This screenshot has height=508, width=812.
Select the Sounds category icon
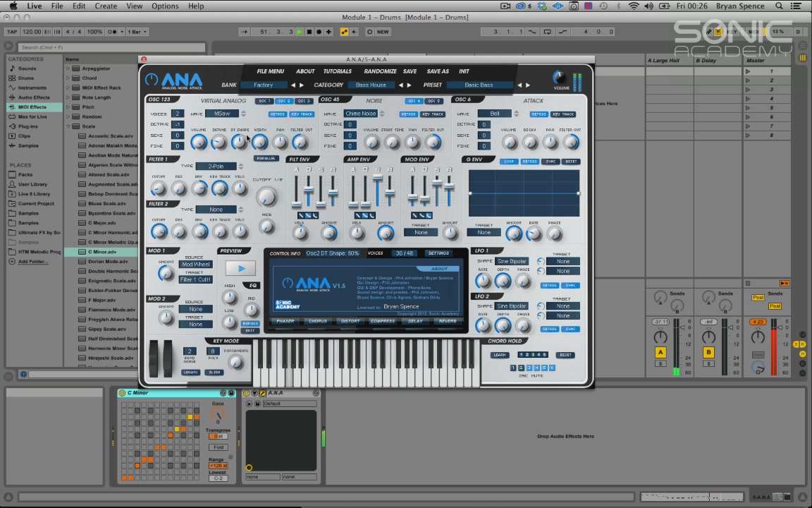(12, 68)
